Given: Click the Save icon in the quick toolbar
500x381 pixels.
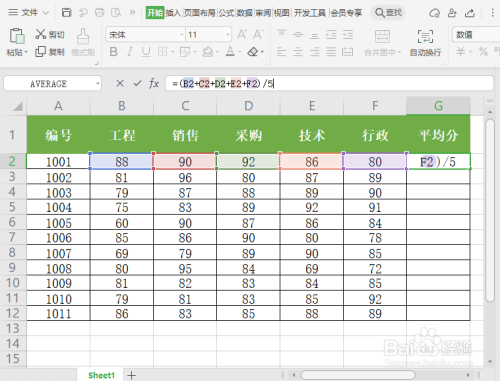Looking at the screenshot, I should (67, 13).
